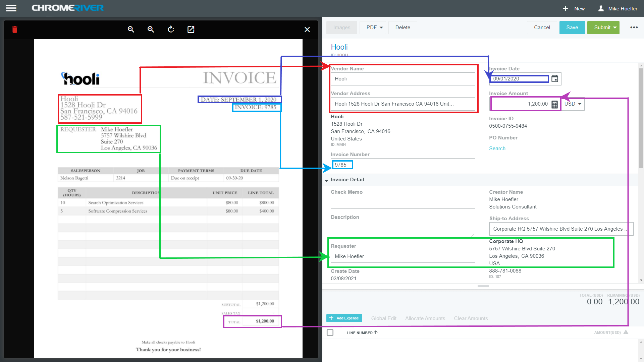Check the line number selection checkbox
The height and width of the screenshot is (362, 644).
point(330,332)
